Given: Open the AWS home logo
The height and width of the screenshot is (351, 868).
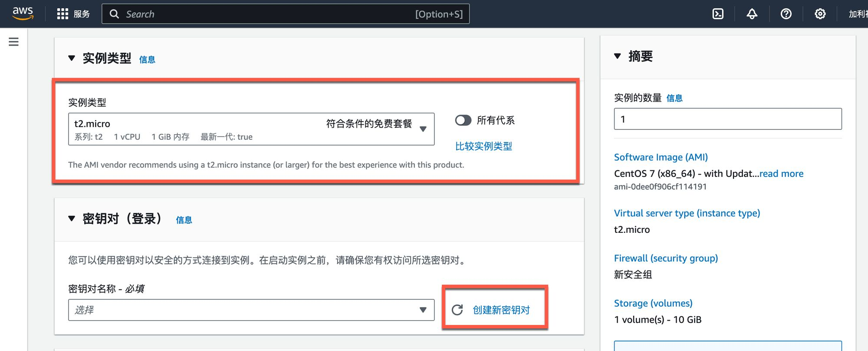Looking at the screenshot, I should coord(23,13).
